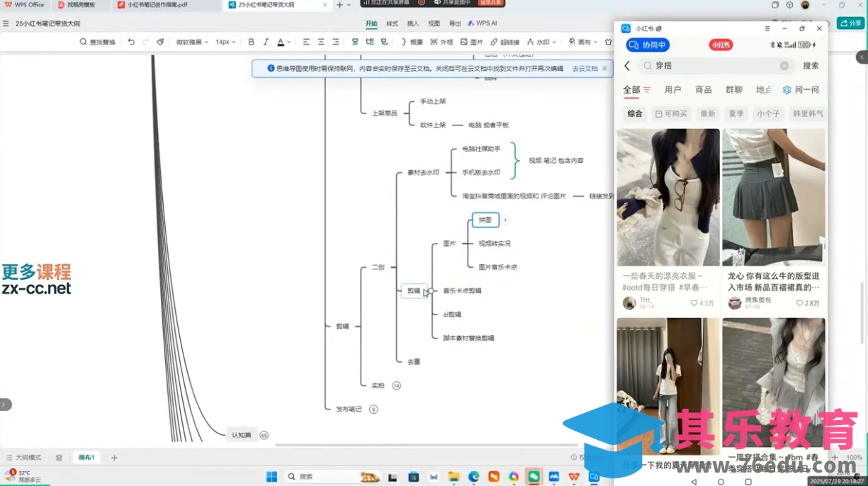Toggle italic text formatting
The height and width of the screenshot is (486, 868).
(x=266, y=43)
